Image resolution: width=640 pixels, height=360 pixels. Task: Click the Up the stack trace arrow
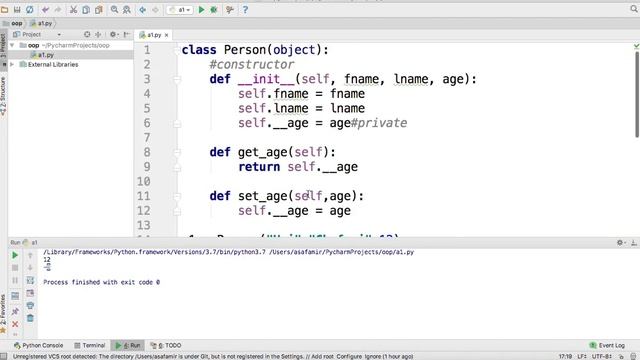[30, 256]
